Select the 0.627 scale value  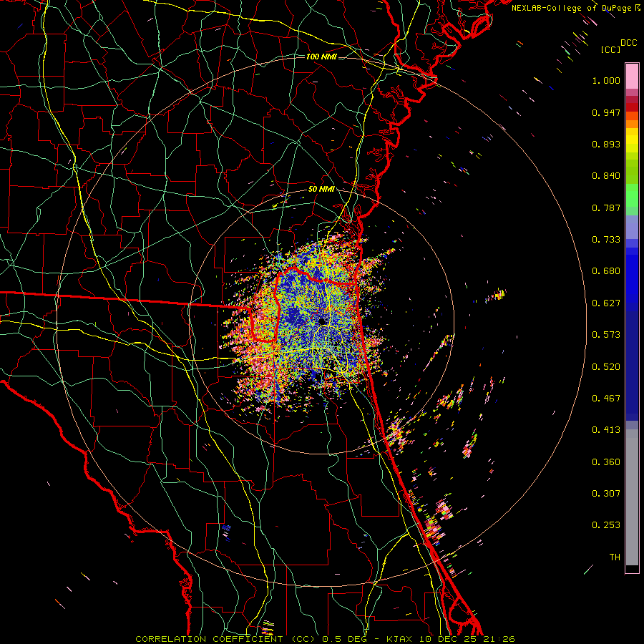click(606, 303)
